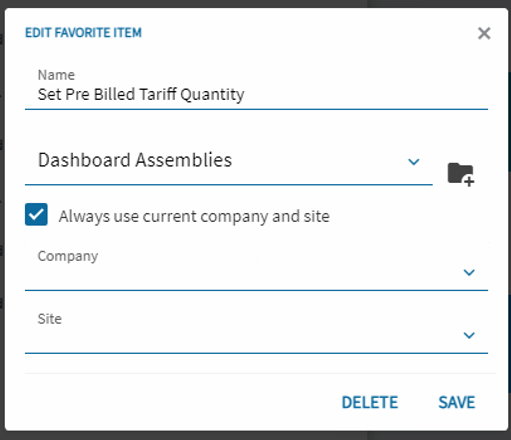Viewport: 511px width, 440px height.
Task: Save the favorite item changes
Action: [456, 402]
